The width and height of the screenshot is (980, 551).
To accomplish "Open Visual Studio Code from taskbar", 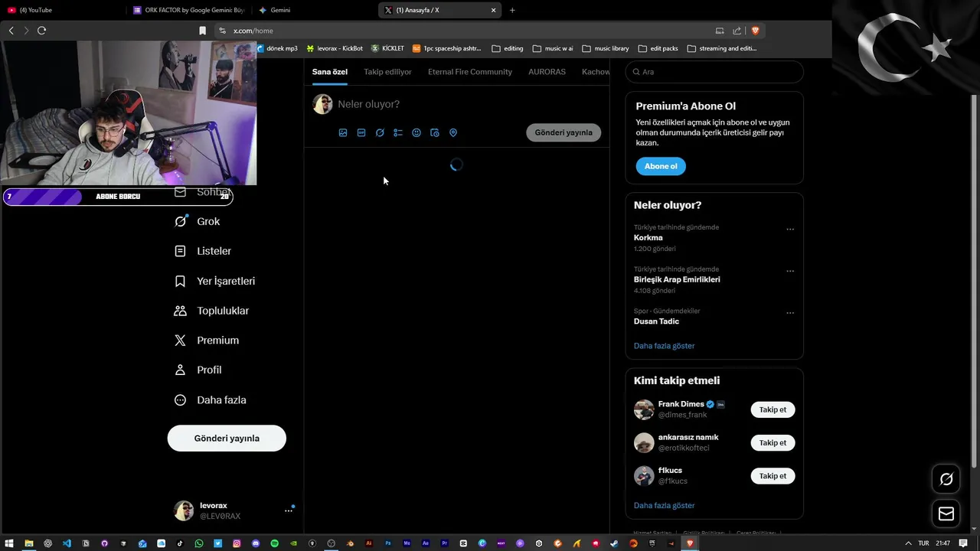I will pos(67,543).
